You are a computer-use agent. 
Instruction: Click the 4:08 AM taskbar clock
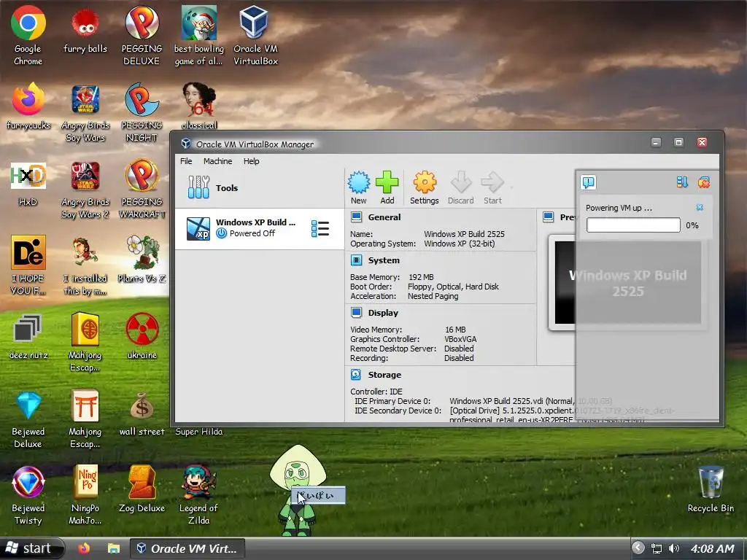coord(713,548)
